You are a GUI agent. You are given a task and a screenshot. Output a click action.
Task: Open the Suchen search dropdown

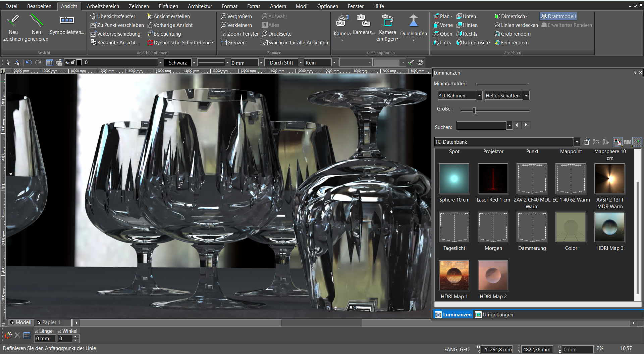click(509, 126)
